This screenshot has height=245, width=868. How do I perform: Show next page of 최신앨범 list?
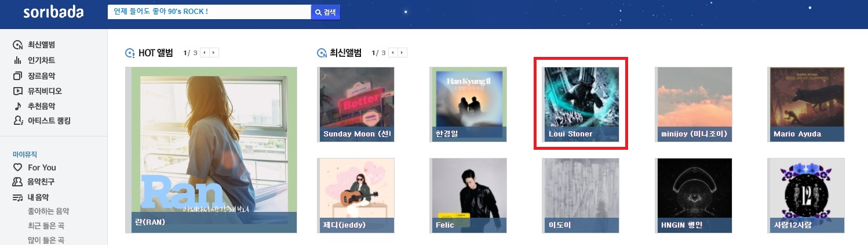coord(403,53)
